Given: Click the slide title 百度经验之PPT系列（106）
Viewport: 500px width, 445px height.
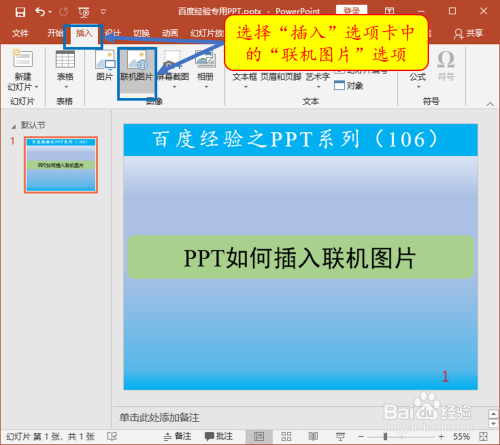Looking at the screenshot, I should (x=296, y=139).
